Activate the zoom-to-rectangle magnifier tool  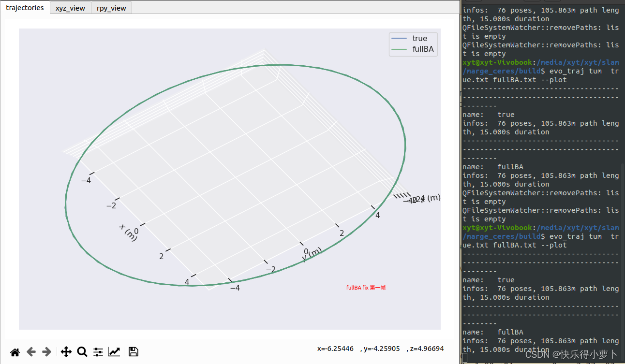pos(82,352)
